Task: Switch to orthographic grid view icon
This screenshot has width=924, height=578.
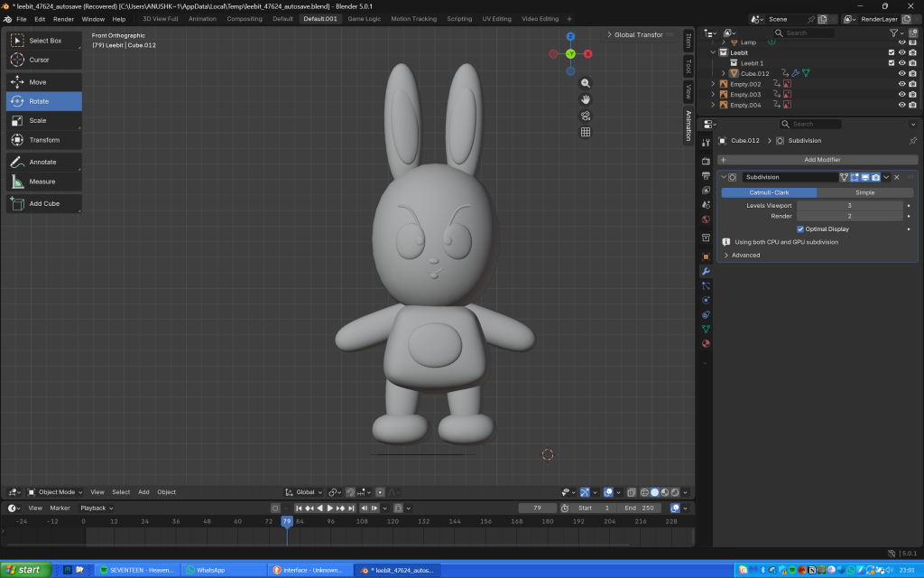Action: pos(586,132)
